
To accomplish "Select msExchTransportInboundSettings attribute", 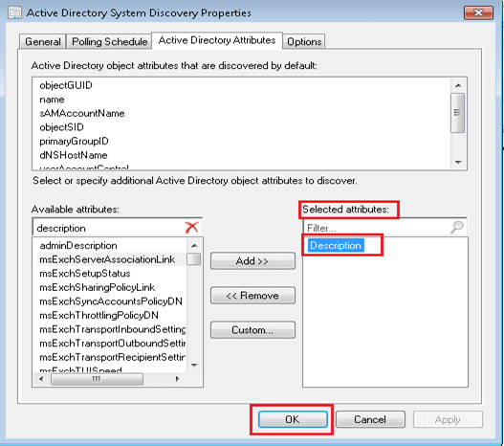I will click(x=113, y=329).
